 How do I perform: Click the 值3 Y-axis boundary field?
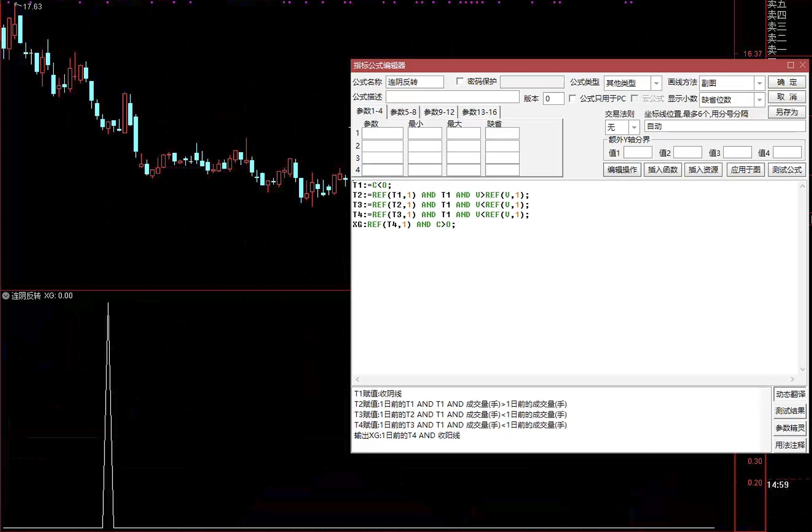click(x=737, y=152)
